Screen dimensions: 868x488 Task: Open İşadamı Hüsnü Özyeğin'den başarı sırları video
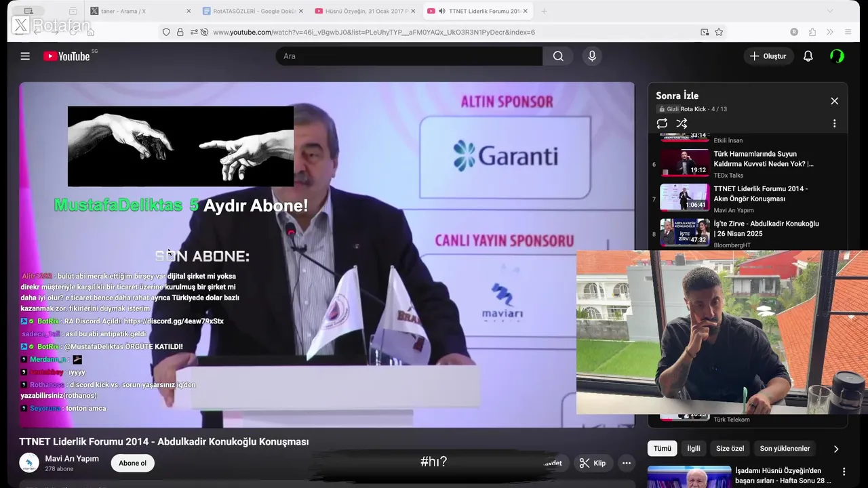pos(783,476)
